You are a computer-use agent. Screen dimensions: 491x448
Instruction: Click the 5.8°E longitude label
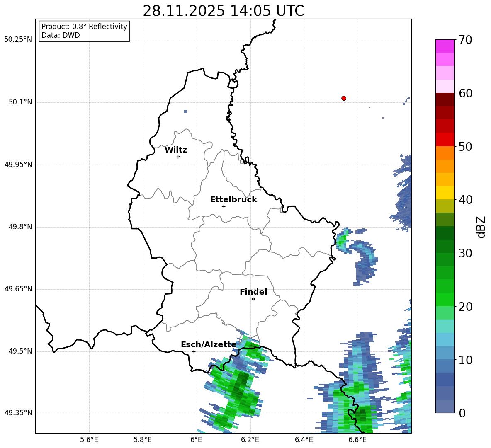[x=143, y=440]
